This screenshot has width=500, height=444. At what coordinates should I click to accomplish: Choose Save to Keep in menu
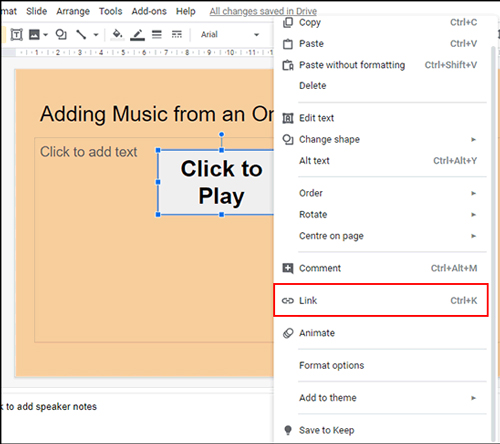pyautogui.click(x=380, y=430)
